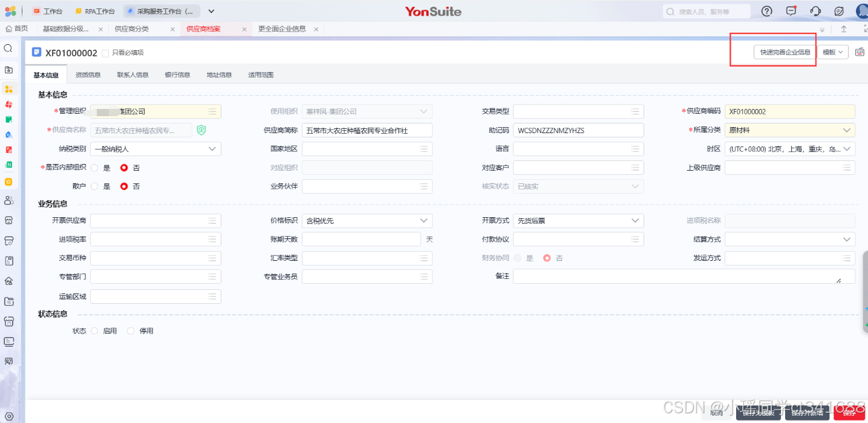Open the 供应商分类 page tab
Viewport: 868px width, 423px height.
131,29
